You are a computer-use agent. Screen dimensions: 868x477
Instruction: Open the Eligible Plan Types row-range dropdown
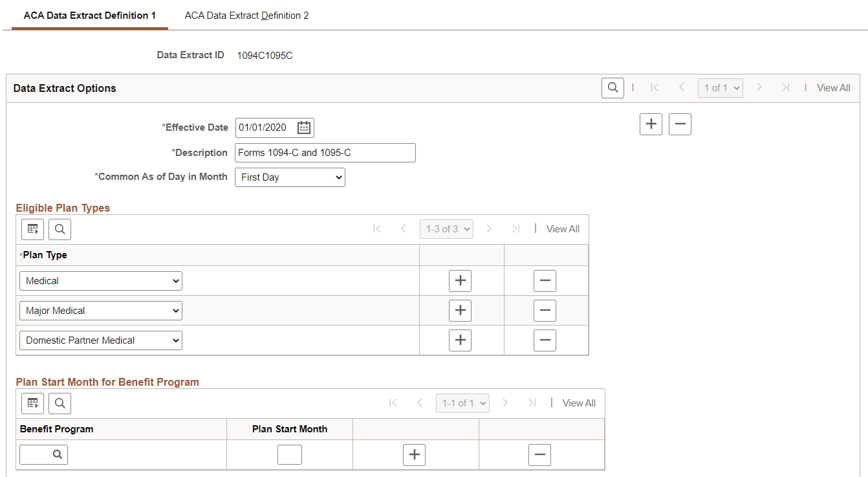pyautogui.click(x=446, y=229)
